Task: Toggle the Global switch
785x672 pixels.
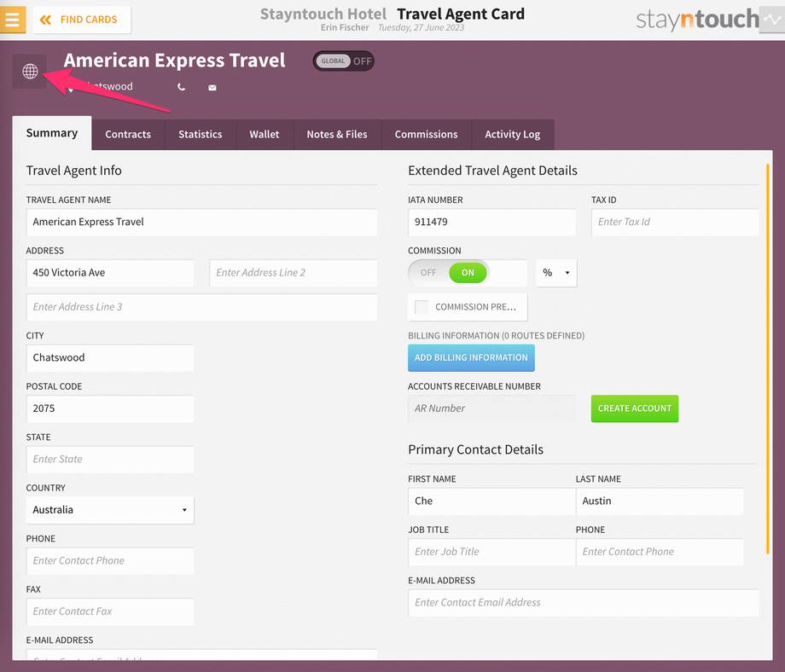Action: pyautogui.click(x=343, y=61)
